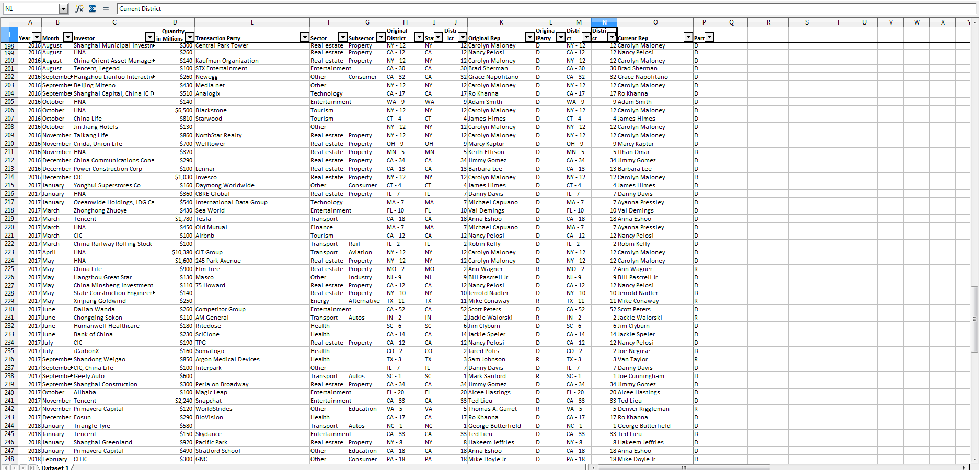Go to last sheet navigation arrow

click(x=32, y=467)
